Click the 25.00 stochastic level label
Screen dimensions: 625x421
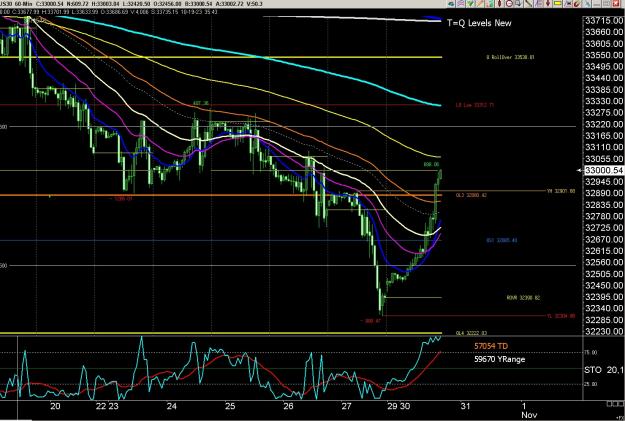591,384
